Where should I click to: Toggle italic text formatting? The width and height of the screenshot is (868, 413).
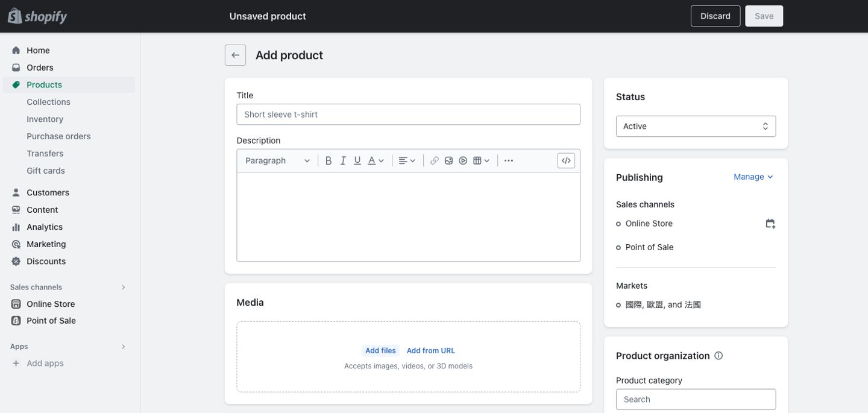(x=343, y=160)
